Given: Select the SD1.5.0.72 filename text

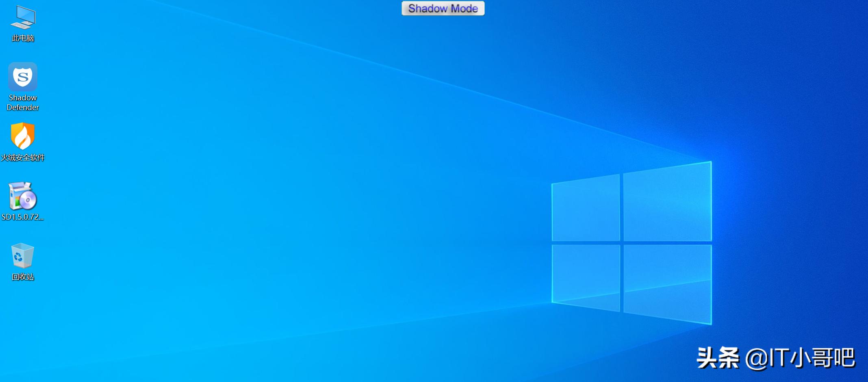Looking at the screenshot, I should coord(22,217).
